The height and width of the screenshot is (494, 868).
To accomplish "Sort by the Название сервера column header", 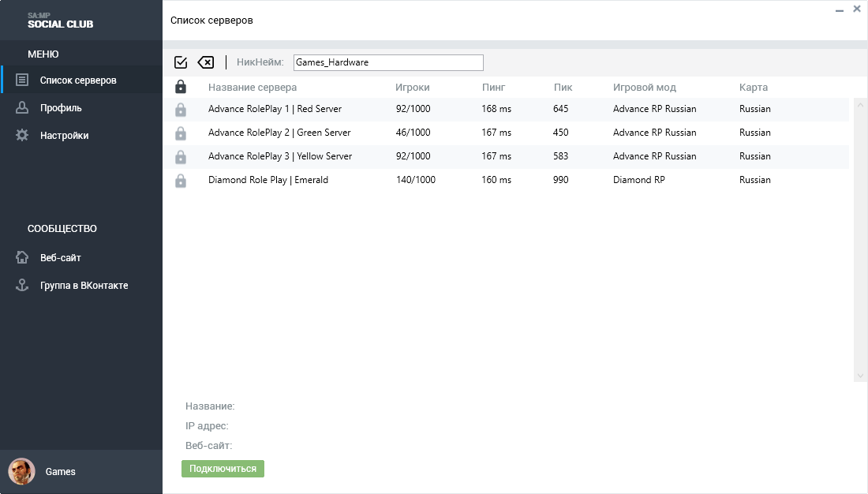I will click(x=253, y=88).
